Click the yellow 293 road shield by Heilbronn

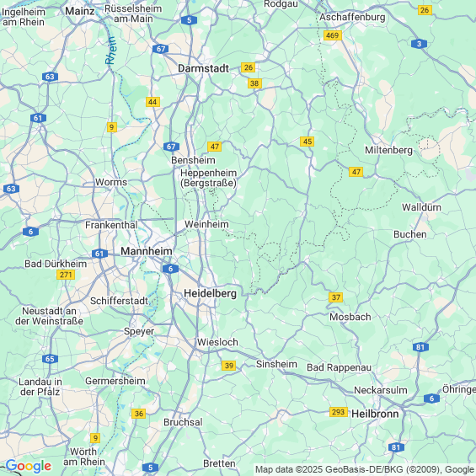pyautogui.click(x=339, y=412)
